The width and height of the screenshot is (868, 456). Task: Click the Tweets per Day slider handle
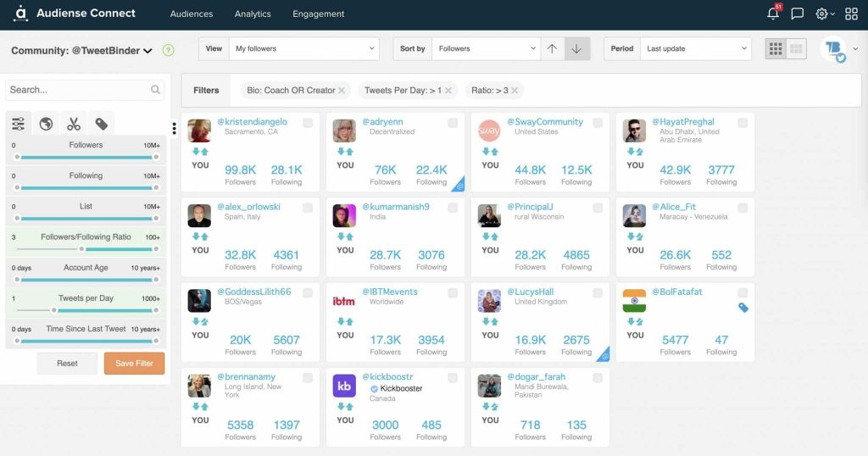[x=54, y=310]
